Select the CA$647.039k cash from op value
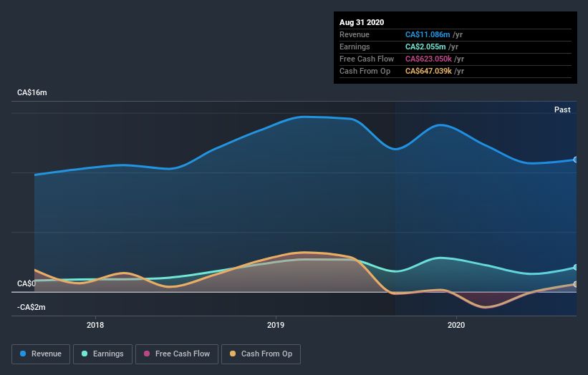588x375 pixels. (428, 71)
